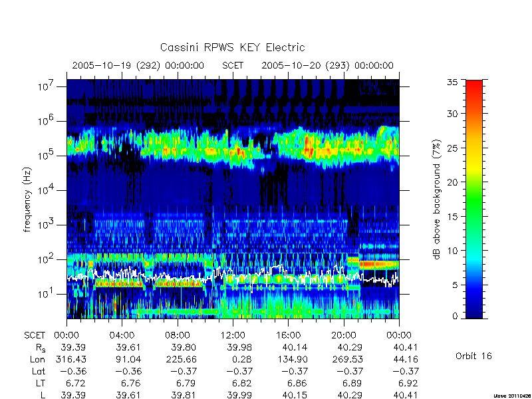Click the Rs value '39.98'

(239, 347)
